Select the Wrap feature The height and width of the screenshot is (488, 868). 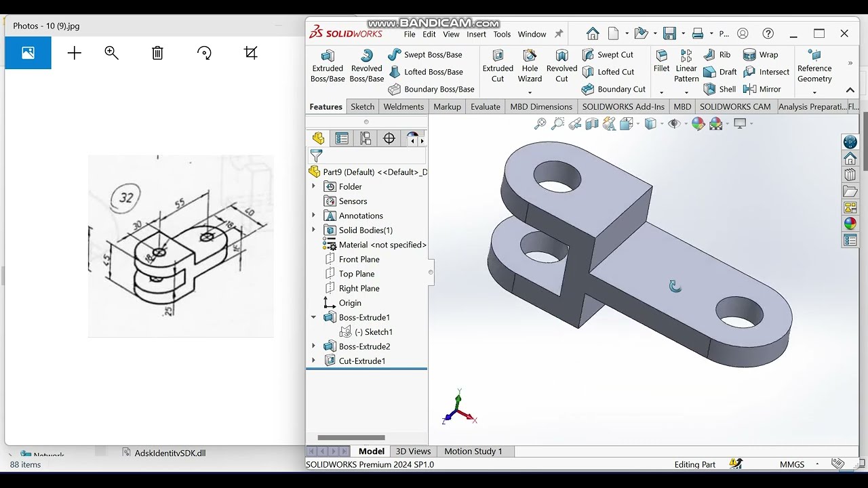(761, 54)
